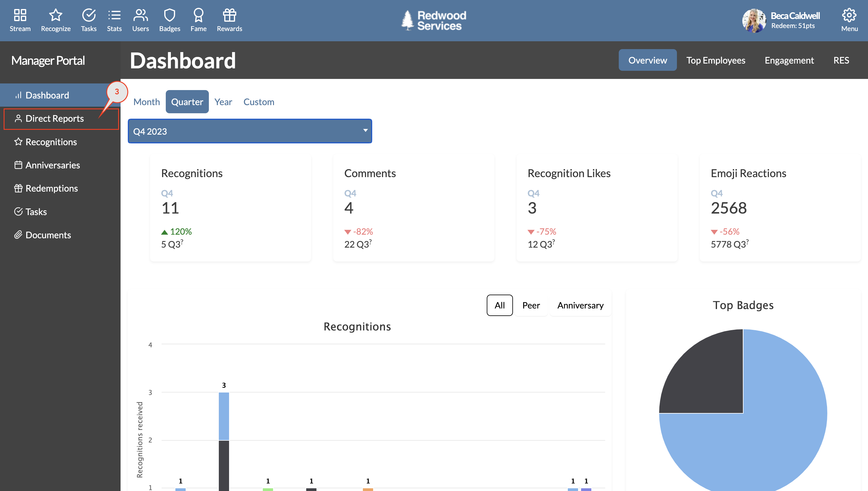Click Beca Caldwell profile avatar
This screenshot has height=491, width=868.
click(x=754, y=20)
